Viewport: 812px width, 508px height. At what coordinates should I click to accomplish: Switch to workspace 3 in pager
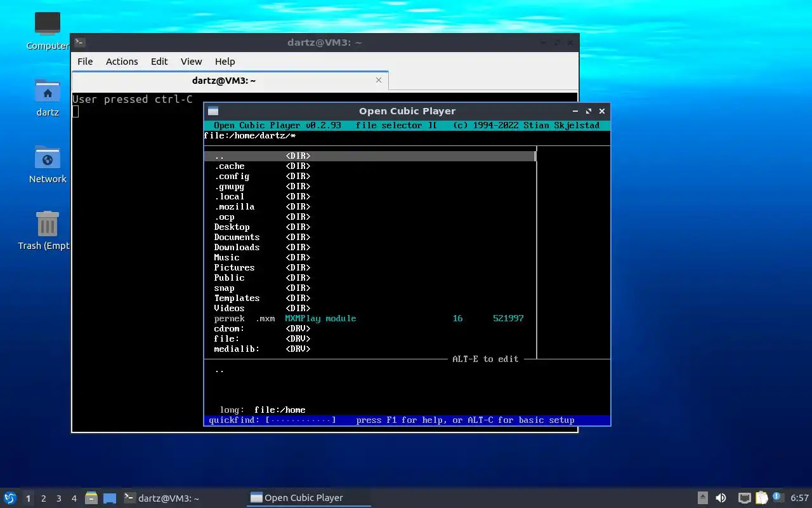[58, 498]
